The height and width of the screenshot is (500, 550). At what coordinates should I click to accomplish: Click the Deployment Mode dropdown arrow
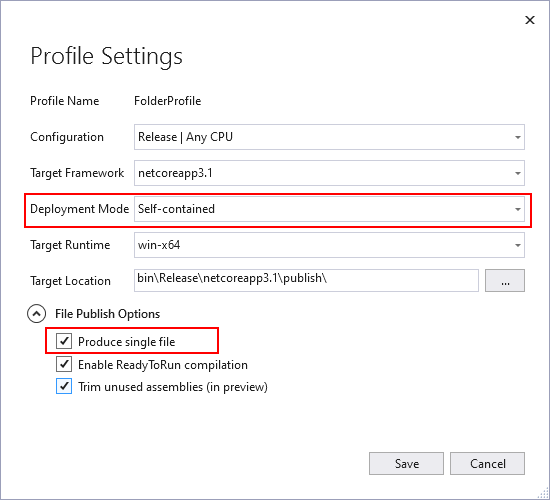(x=517, y=209)
